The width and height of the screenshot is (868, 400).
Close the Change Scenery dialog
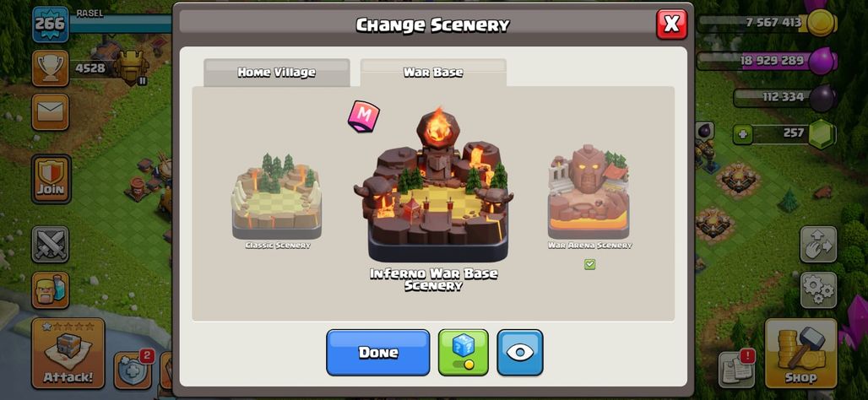point(671,24)
